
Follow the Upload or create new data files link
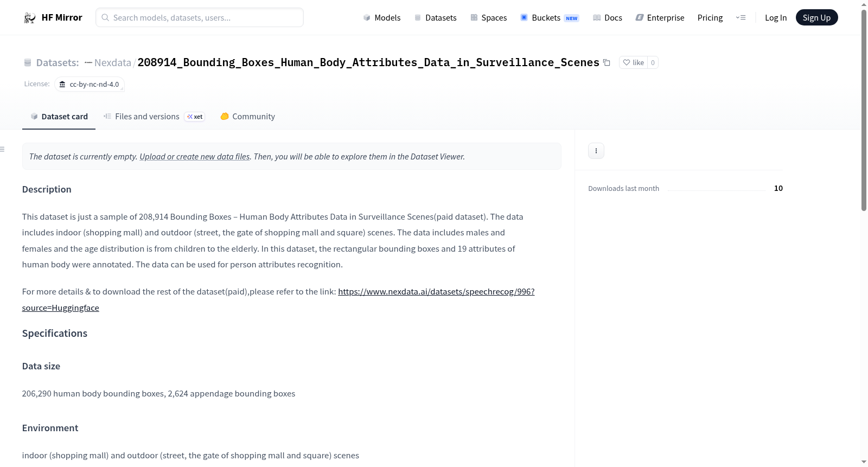point(195,157)
